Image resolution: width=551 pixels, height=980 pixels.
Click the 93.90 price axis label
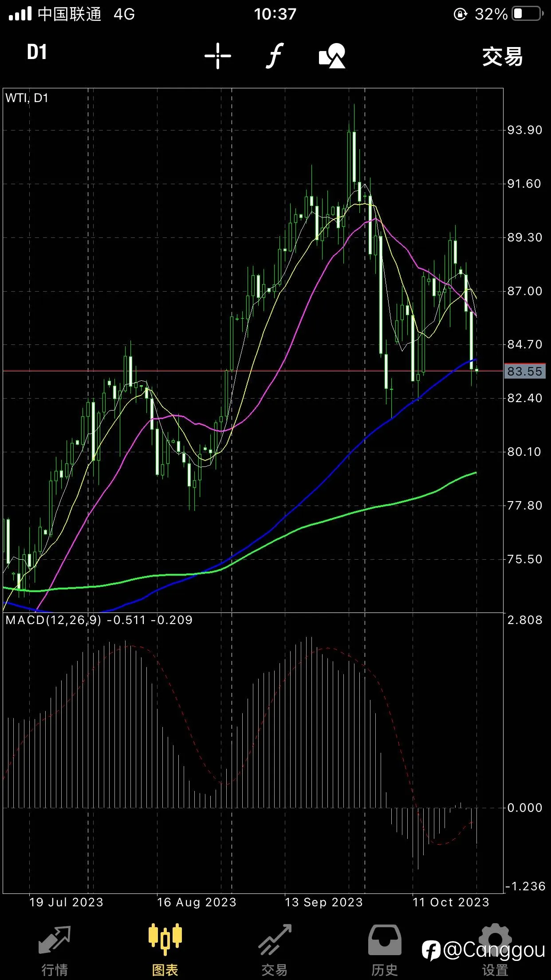point(525,130)
